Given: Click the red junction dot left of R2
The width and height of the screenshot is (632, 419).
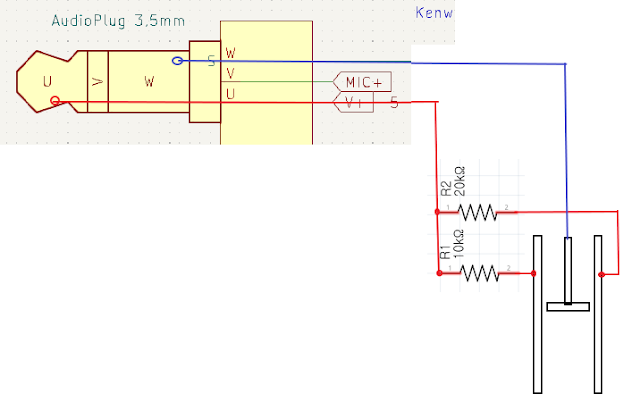Looking at the screenshot, I should [x=438, y=212].
